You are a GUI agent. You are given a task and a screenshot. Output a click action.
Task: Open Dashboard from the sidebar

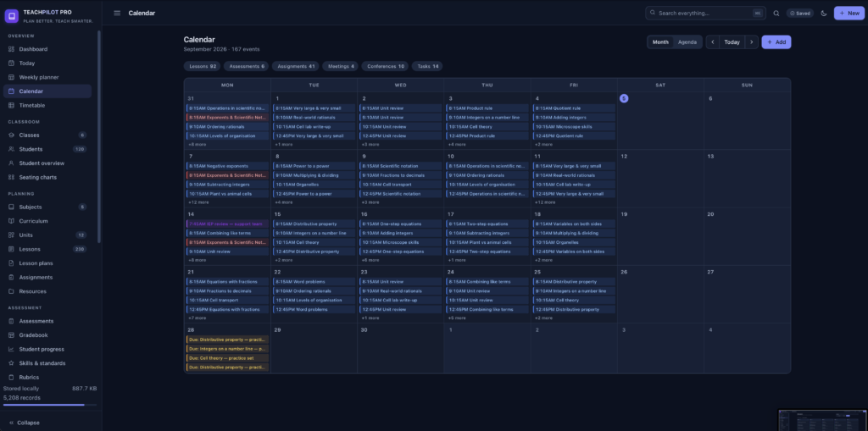pos(47,49)
